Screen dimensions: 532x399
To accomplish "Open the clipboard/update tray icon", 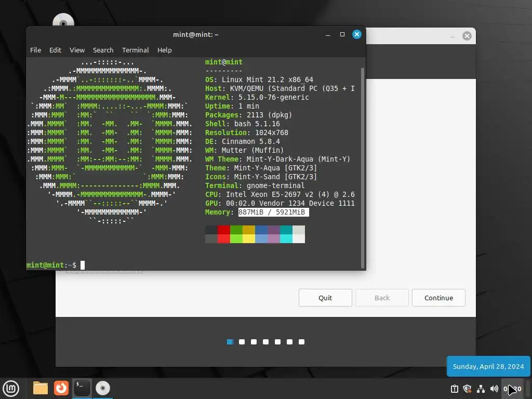I will point(454,389).
